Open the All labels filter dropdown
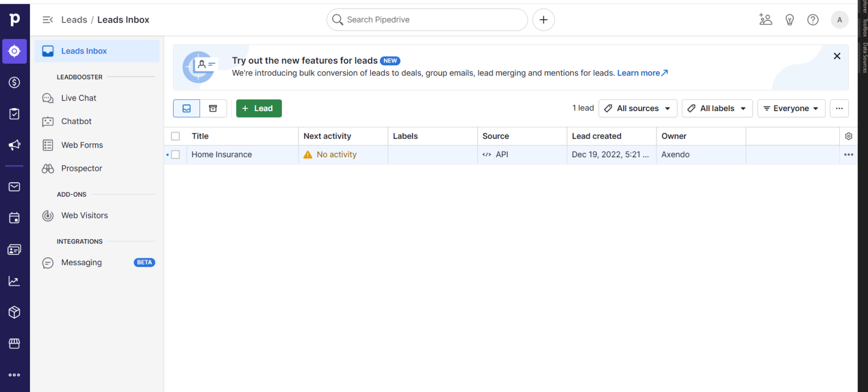This screenshot has width=868, height=392. 717,108
